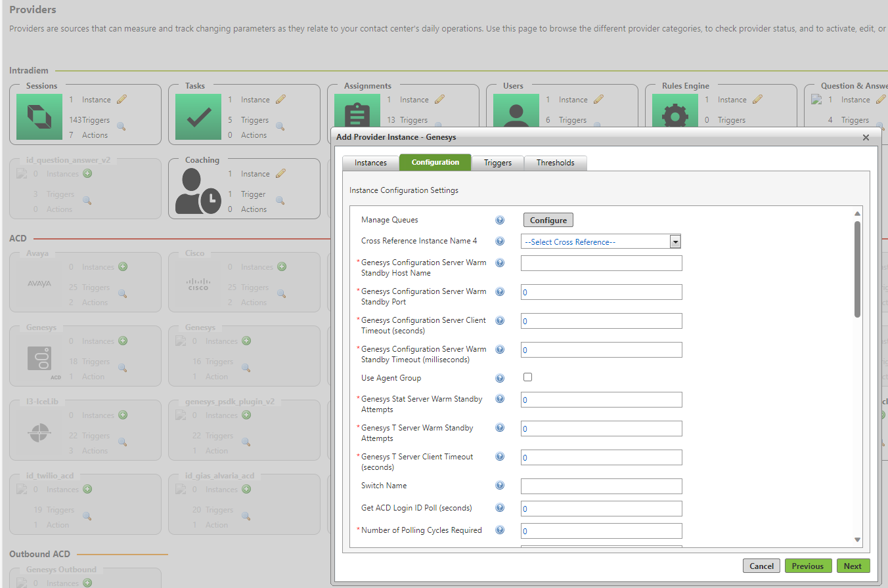
Task: Select the Triggers tab in the dialog
Action: click(x=497, y=162)
